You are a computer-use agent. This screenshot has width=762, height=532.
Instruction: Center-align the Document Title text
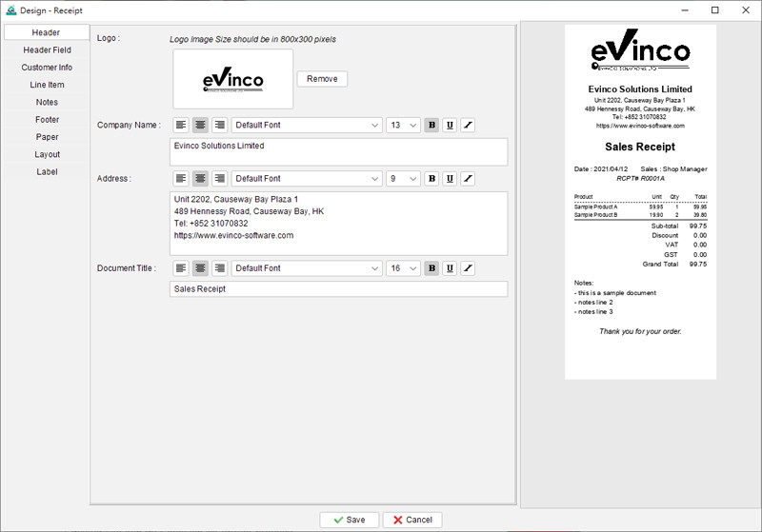pyautogui.click(x=200, y=268)
